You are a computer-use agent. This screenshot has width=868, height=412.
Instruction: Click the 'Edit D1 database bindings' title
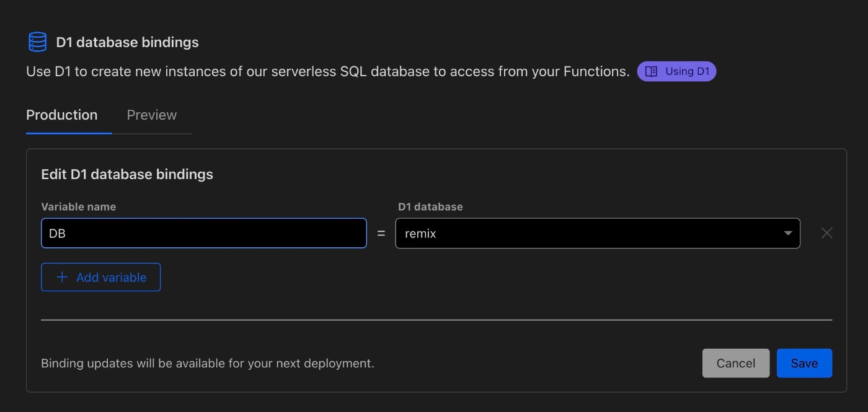coord(127,175)
